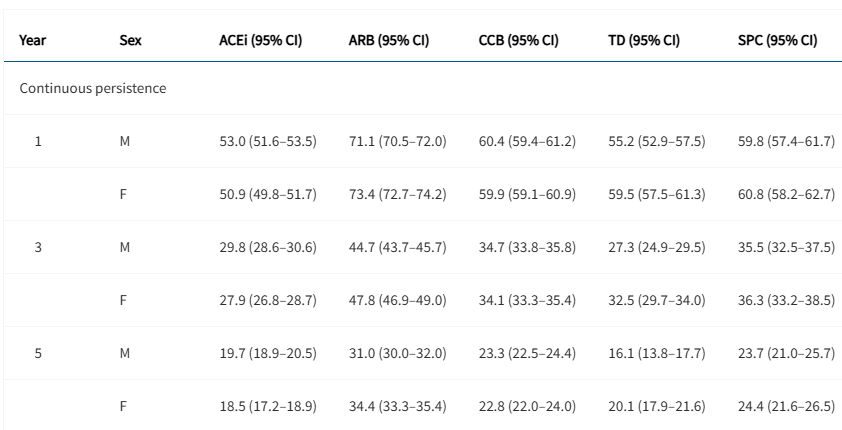Select the ARB value 73.4 (72.7–74.2)
842x430 pixels.
[397, 193]
